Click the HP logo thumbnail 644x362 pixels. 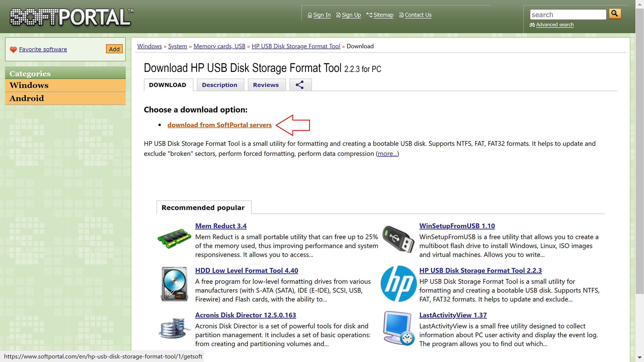pyautogui.click(x=398, y=284)
